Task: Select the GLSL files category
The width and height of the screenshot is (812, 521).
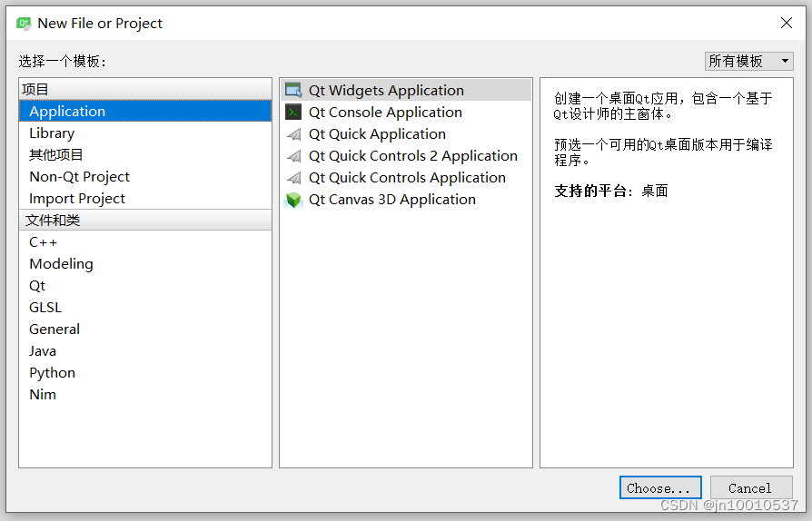Action: (x=145, y=308)
